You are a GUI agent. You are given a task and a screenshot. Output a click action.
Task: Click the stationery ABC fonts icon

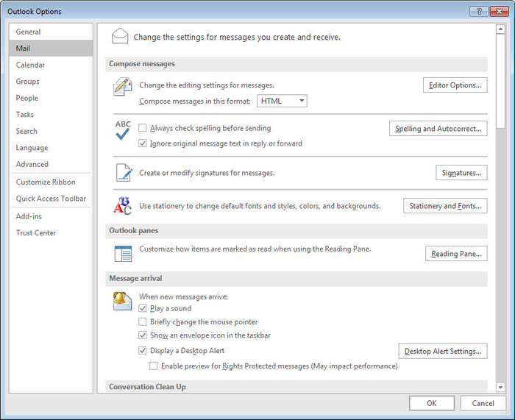(x=123, y=205)
